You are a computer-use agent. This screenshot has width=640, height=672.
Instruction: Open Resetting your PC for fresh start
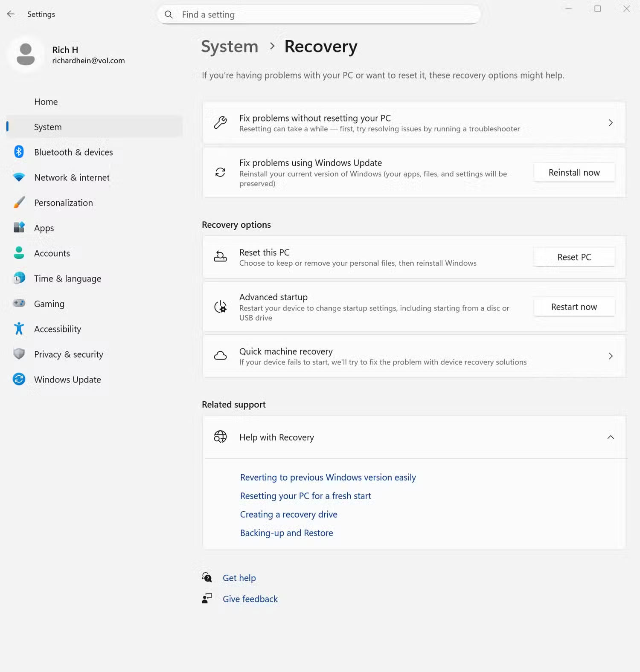(305, 495)
